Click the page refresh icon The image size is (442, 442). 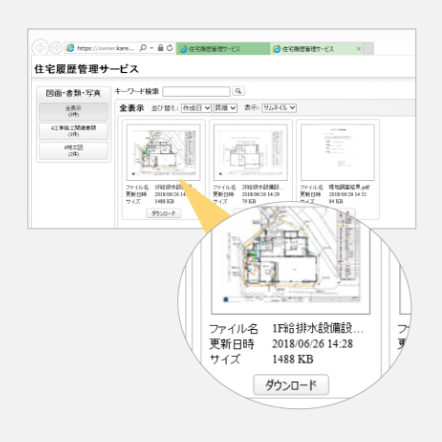(170, 48)
